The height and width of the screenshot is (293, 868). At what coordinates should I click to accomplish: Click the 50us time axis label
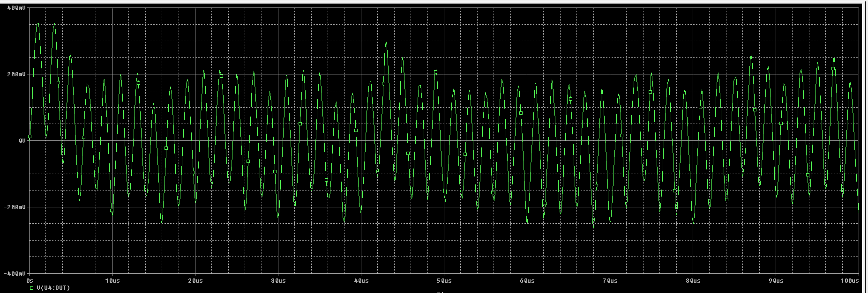pyautogui.click(x=444, y=281)
